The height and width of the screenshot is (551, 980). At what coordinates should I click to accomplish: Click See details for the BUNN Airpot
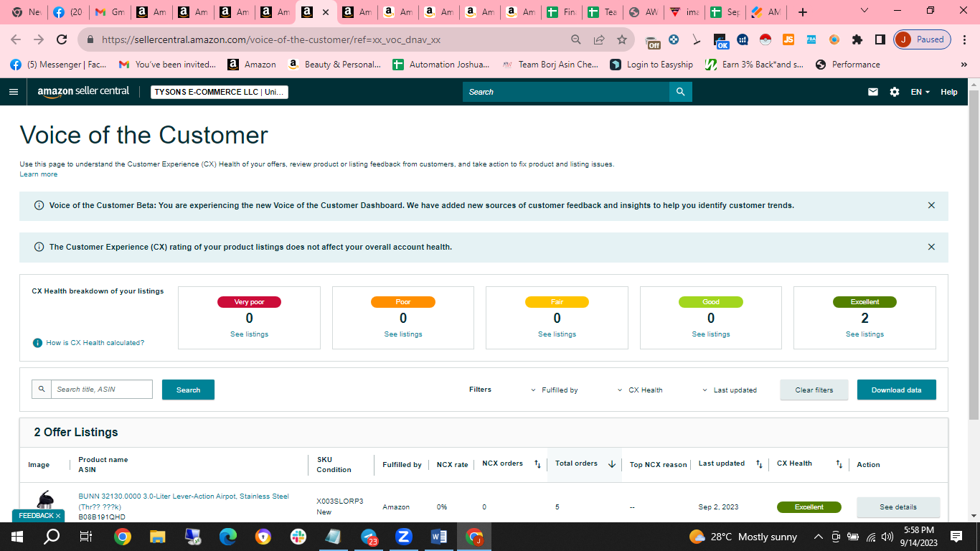pyautogui.click(x=898, y=507)
